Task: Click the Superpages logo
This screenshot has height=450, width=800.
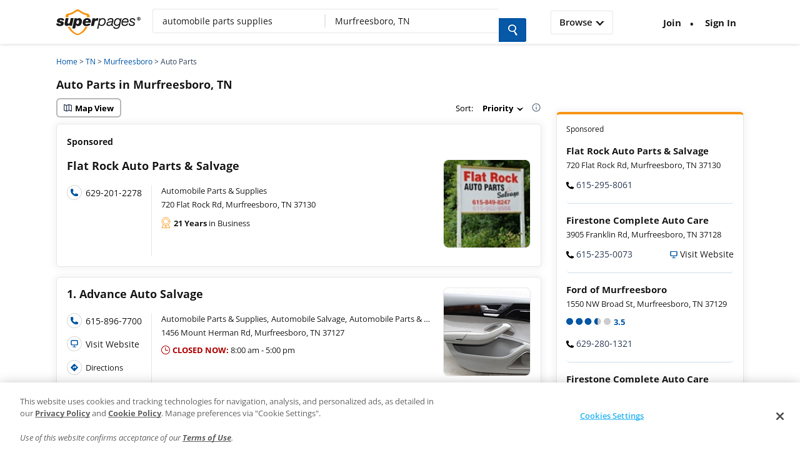Action: 98,22
